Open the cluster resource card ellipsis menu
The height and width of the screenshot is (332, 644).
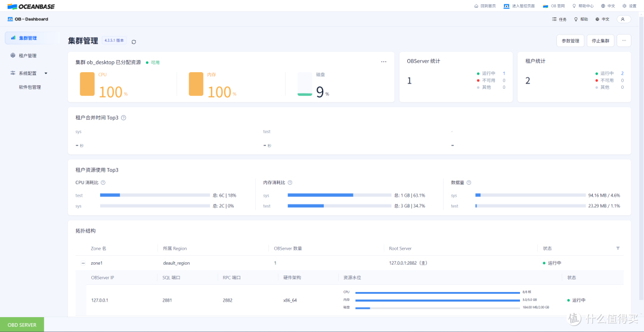(383, 62)
